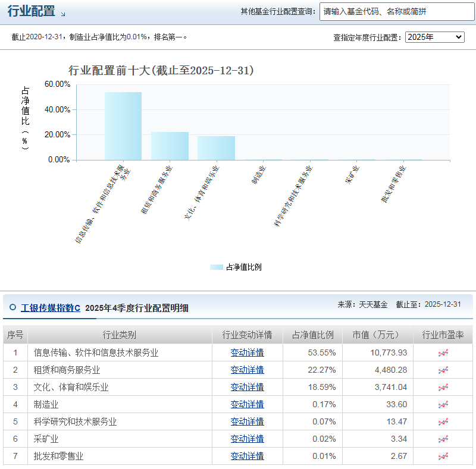The image size is (476, 469).
Task: Click the 租赁和商务服务业 table cell
Action: click(x=120, y=370)
